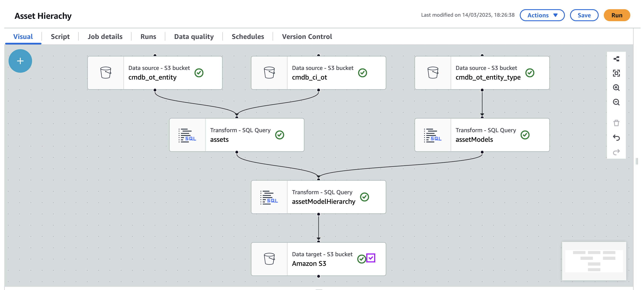Screen dimensions: 644x290
Task: Open the Job details tab
Action: (x=105, y=37)
